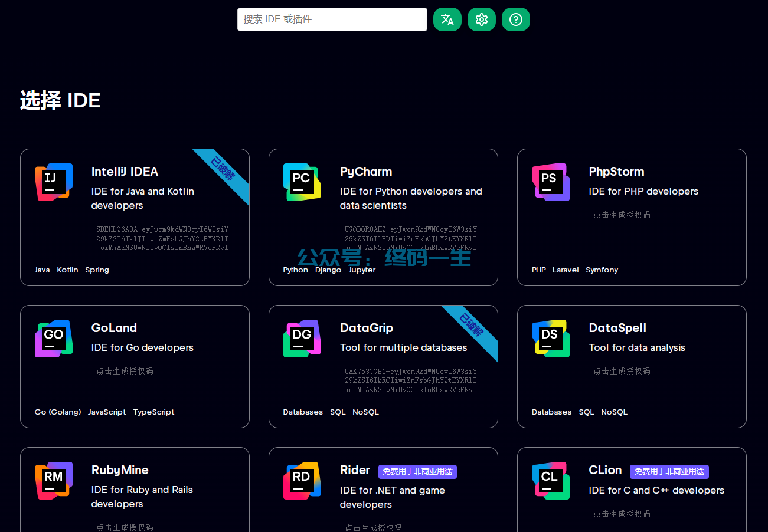Copy the PyCharm license key text
768x532 pixels.
411,238
